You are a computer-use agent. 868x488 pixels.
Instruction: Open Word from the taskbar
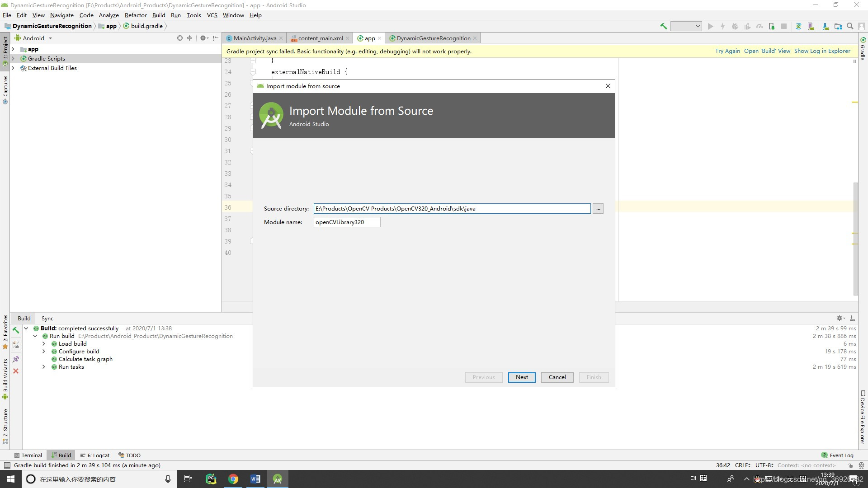click(255, 479)
